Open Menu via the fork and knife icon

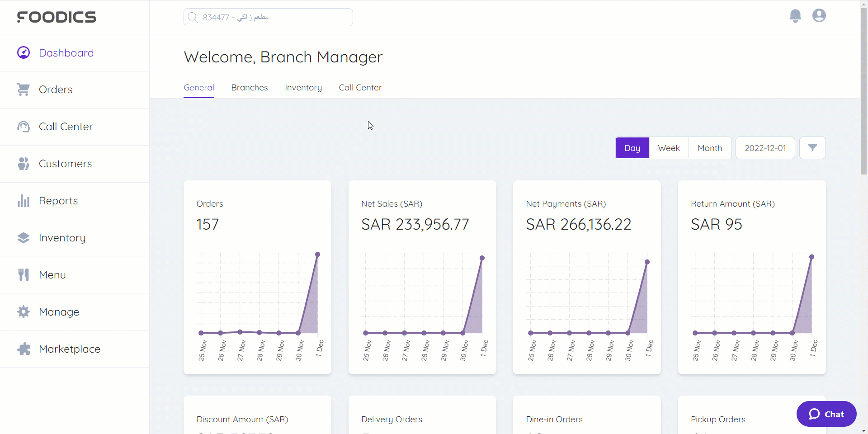pyautogui.click(x=24, y=275)
